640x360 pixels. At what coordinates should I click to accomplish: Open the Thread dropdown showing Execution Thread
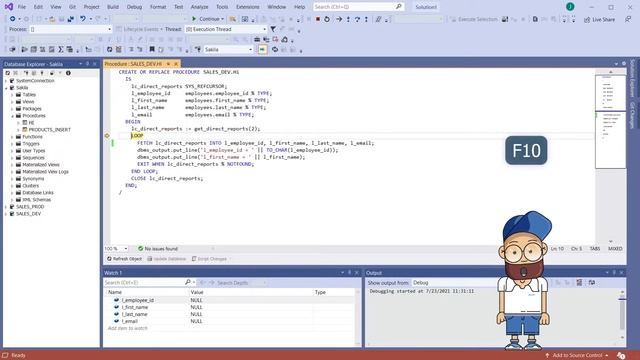tap(264, 29)
